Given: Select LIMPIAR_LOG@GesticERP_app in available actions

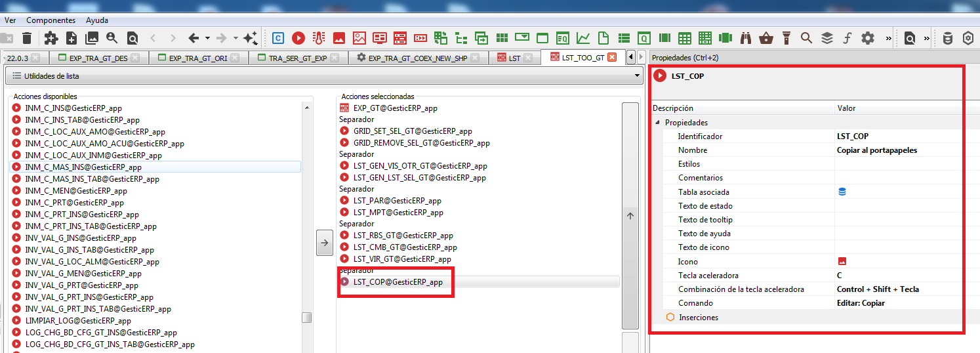Looking at the screenshot, I should (x=78, y=321).
